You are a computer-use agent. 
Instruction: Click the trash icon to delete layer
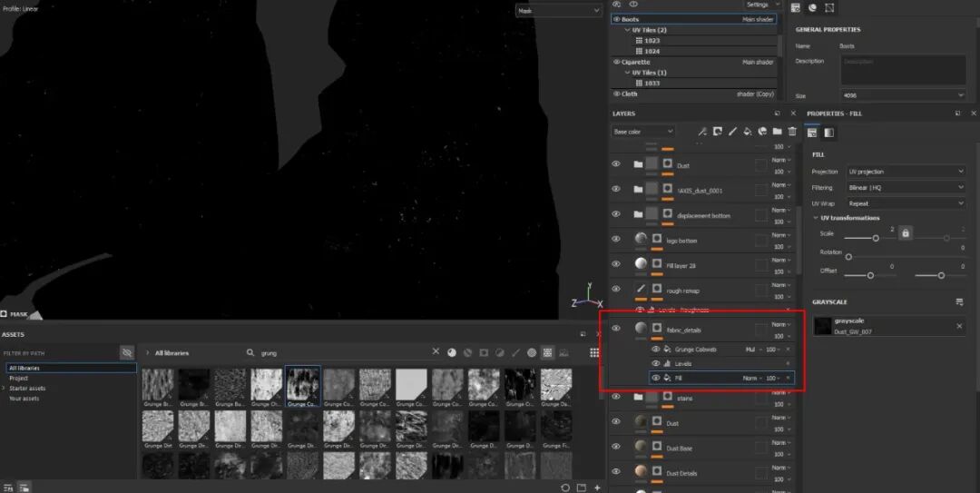pyautogui.click(x=792, y=132)
